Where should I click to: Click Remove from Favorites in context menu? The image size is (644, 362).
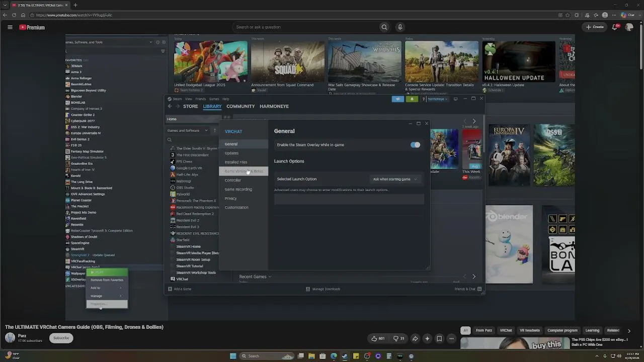tap(107, 280)
